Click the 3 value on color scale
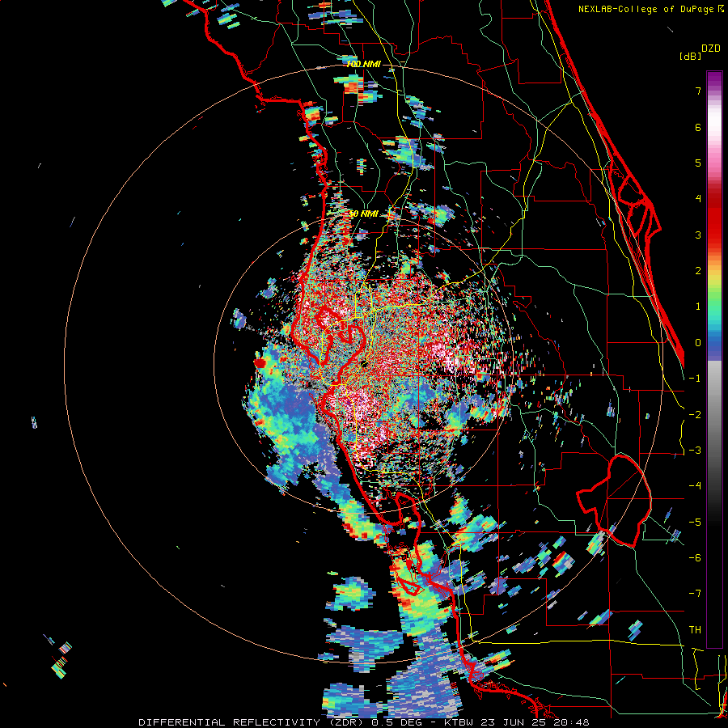The width and height of the screenshot is (728, 728). [698, 235]
